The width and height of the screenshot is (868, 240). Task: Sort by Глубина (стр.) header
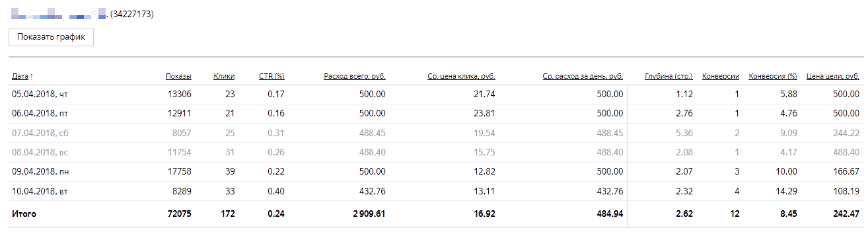click(669, 77)
